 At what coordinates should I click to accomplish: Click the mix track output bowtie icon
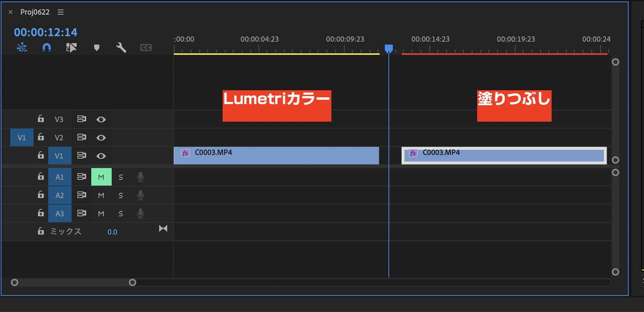(163, 228)
